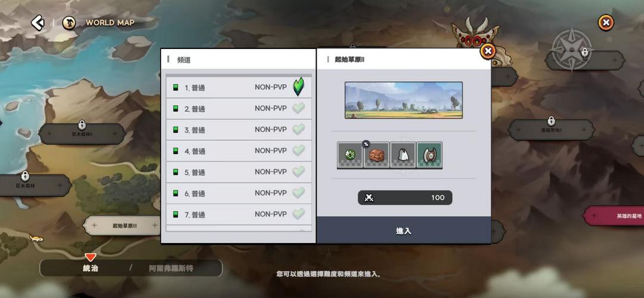
Task: Go back using the white arrow icon
Action: tap(38, 23)
